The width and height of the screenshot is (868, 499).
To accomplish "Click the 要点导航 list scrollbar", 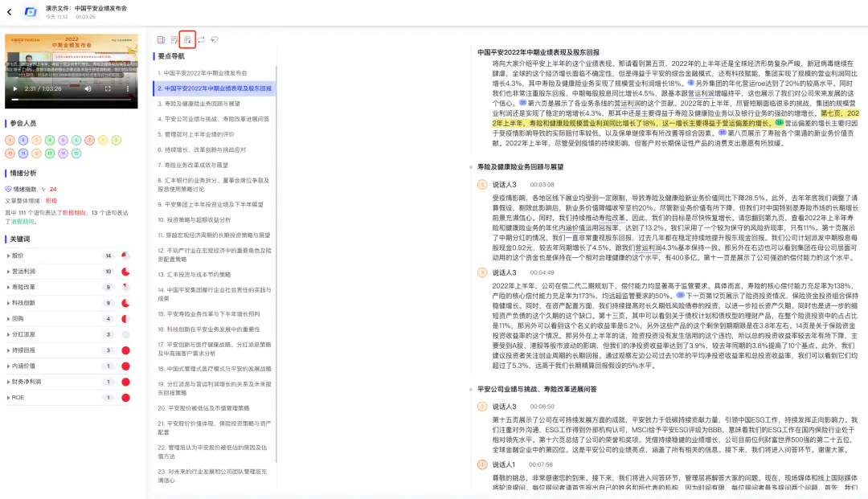I will pos(276,264).
